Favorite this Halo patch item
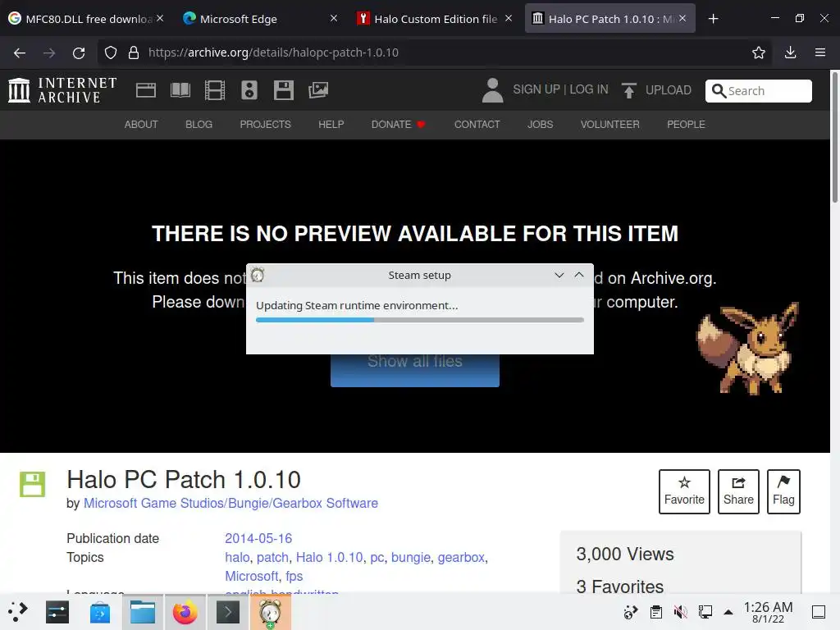840x630 pixels. coord(684,491)
